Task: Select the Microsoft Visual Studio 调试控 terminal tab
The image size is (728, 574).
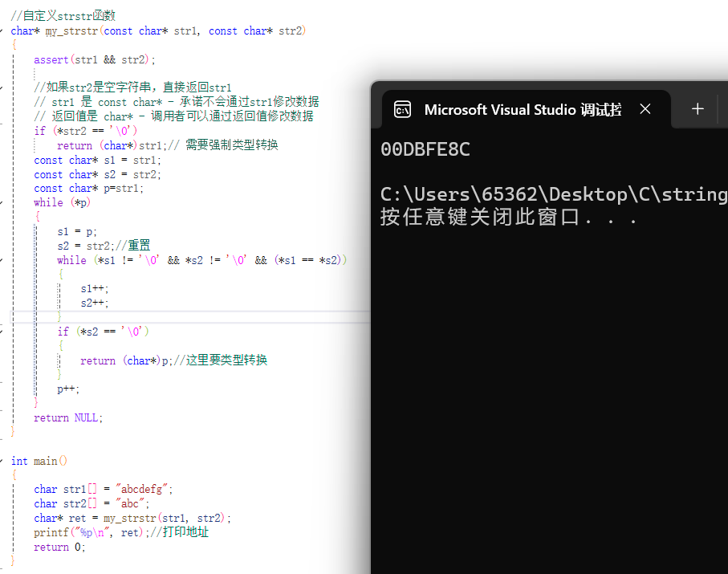Action: [x=522, y=110]
